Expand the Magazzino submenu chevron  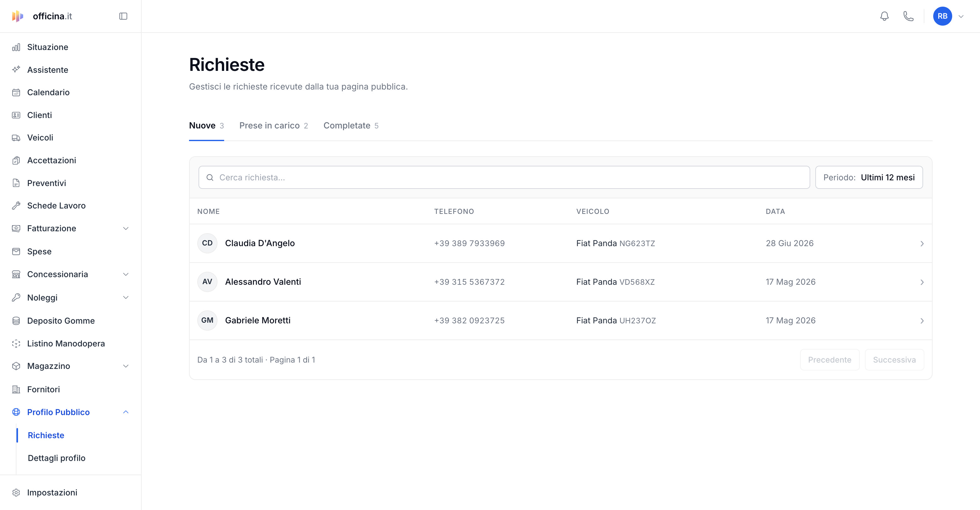point(126,366)
